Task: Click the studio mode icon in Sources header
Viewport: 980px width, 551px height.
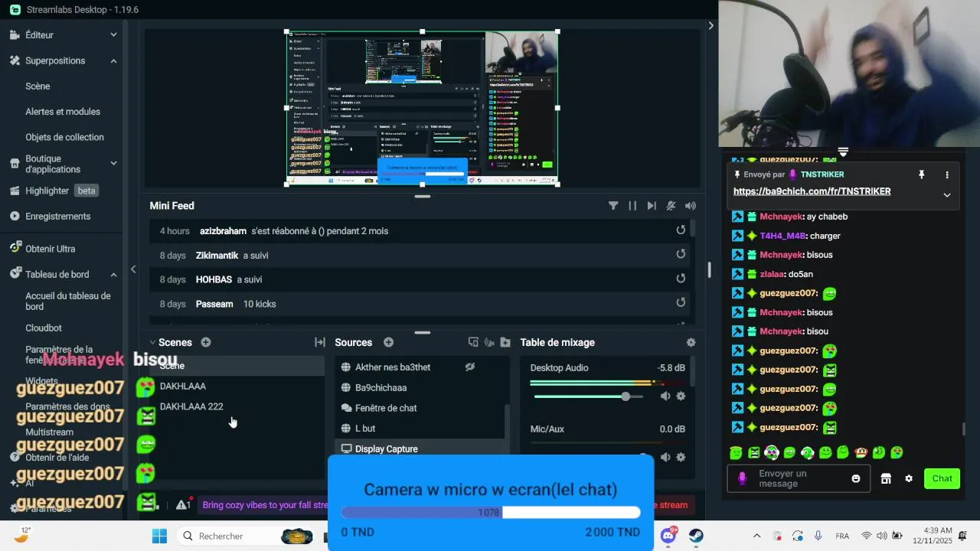Action: 473,342
